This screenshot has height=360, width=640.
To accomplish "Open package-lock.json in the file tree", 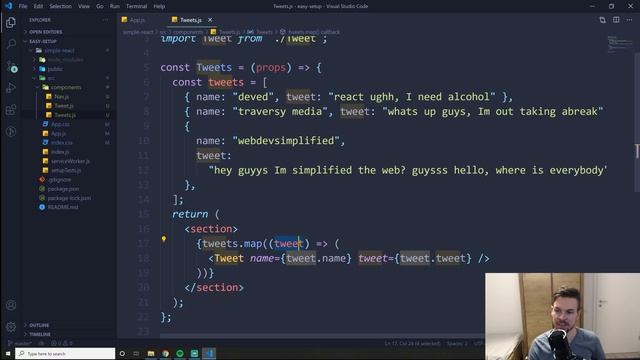I will pyautogui.click(x=69, y=198).
